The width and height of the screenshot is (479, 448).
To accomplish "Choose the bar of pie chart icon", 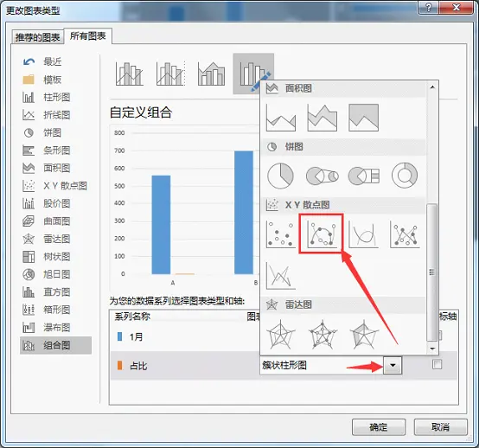I will tap(363, 176).
